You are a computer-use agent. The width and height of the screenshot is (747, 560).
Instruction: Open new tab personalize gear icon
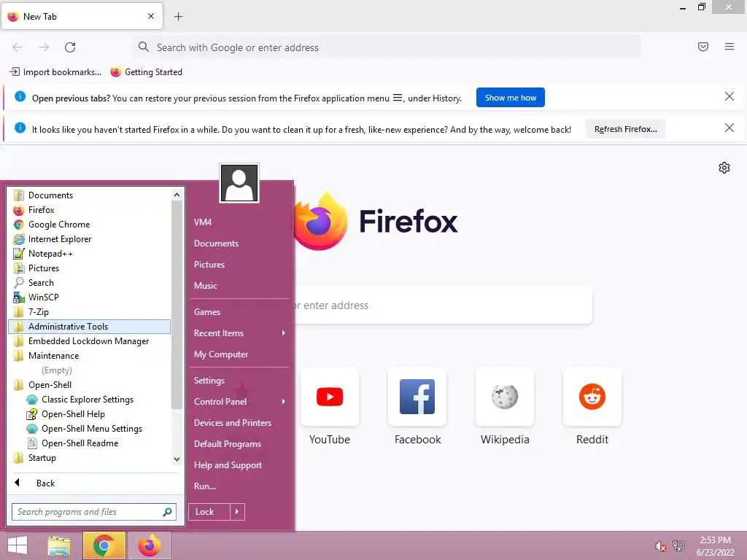(724, 168)
